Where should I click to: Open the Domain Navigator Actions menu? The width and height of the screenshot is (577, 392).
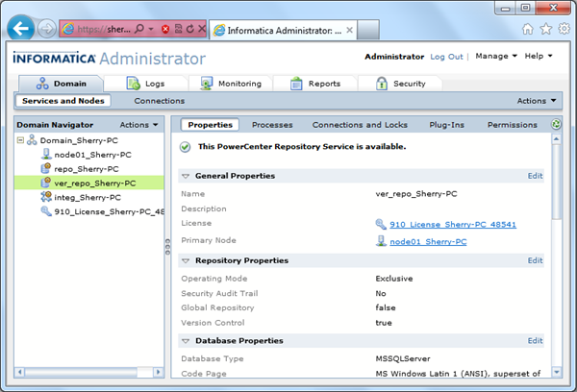138,125
